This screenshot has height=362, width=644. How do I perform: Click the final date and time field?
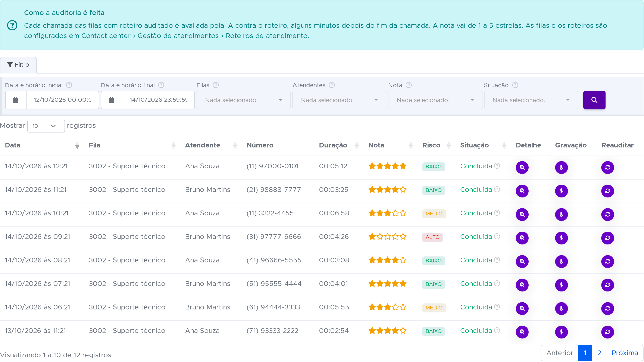click(158, 100)
